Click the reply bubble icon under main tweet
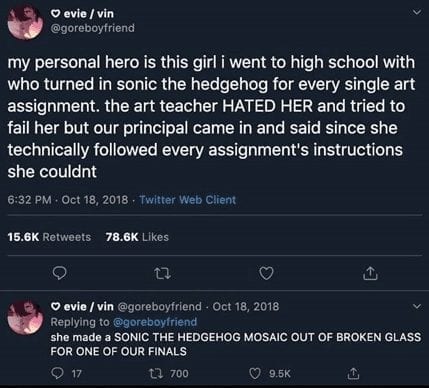Viewport: 429px width, 388px height. coord(60,274)
